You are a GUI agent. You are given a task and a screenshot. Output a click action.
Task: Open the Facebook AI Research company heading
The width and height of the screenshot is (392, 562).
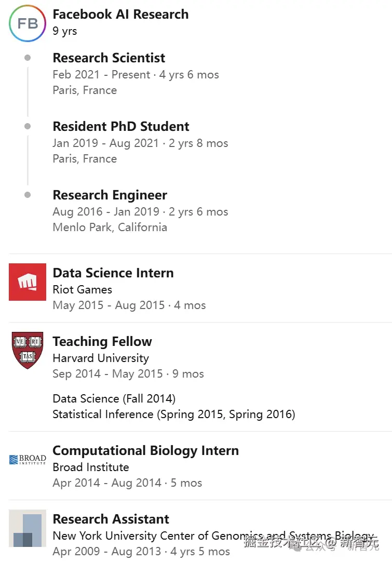[120, 15]
